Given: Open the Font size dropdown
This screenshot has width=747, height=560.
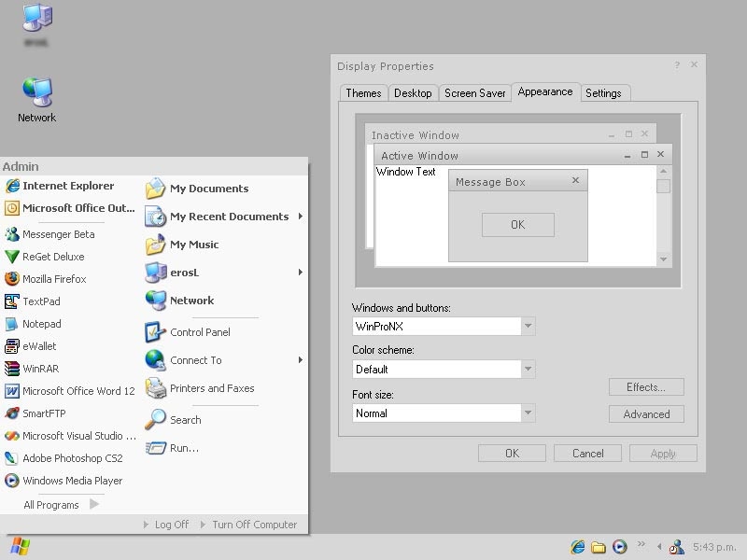Looking at the screenshot, I should tap(528, 413).
